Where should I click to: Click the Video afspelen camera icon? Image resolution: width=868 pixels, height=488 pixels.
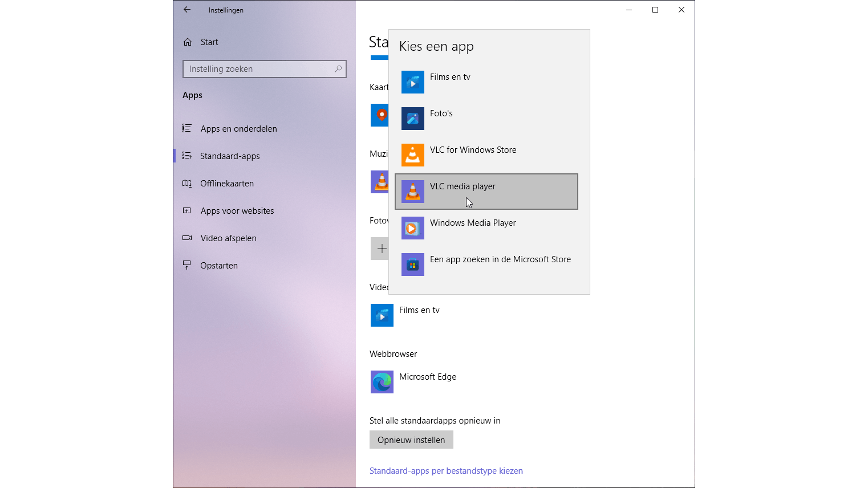[x=186, y=238]
